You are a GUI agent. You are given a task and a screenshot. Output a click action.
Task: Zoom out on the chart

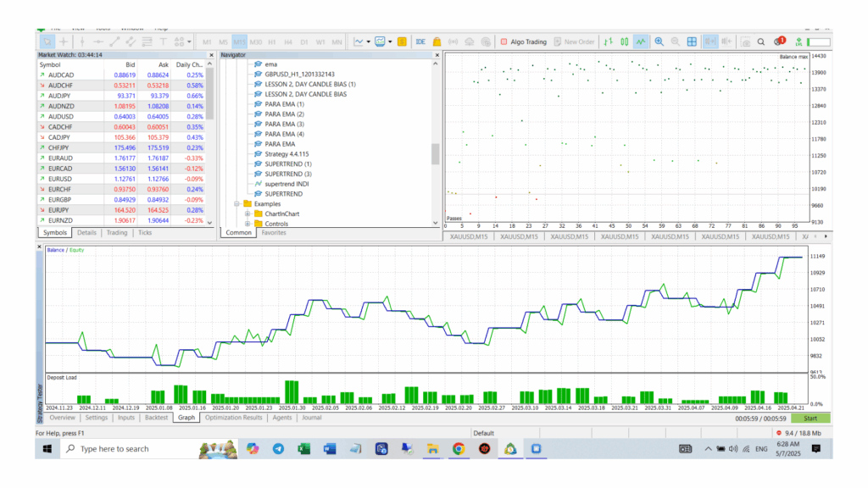tap(676, 42)
